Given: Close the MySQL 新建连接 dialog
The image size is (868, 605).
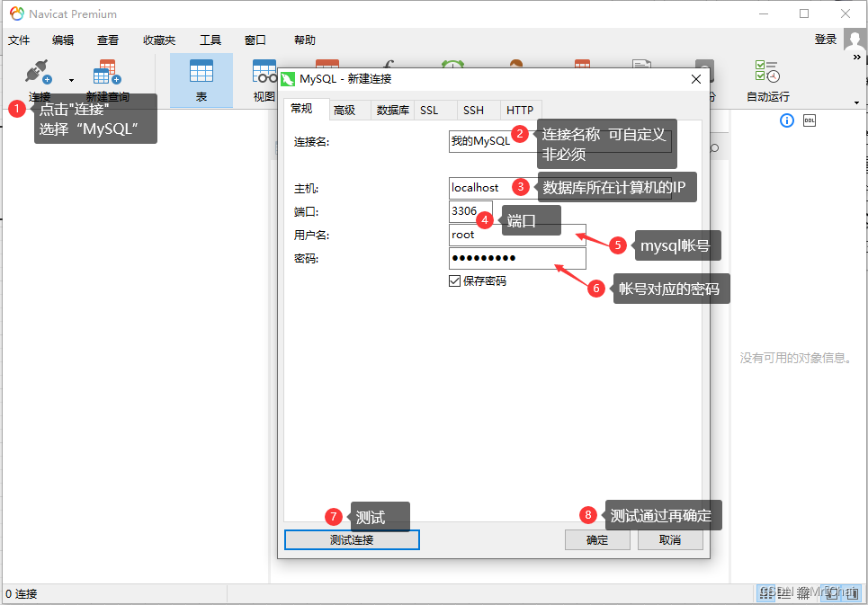Looking at the screenshot, I should (x=696, y=79).
